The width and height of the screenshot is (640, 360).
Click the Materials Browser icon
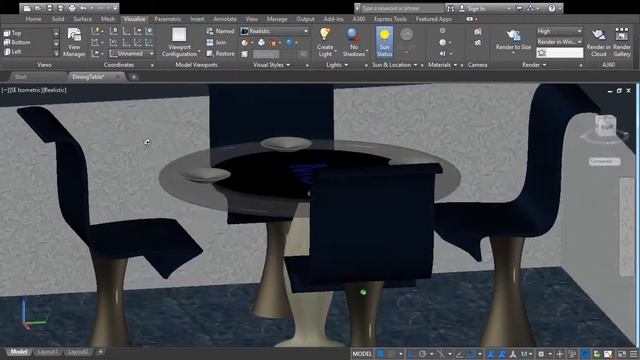pyautogui.click(x=442, y=31)
